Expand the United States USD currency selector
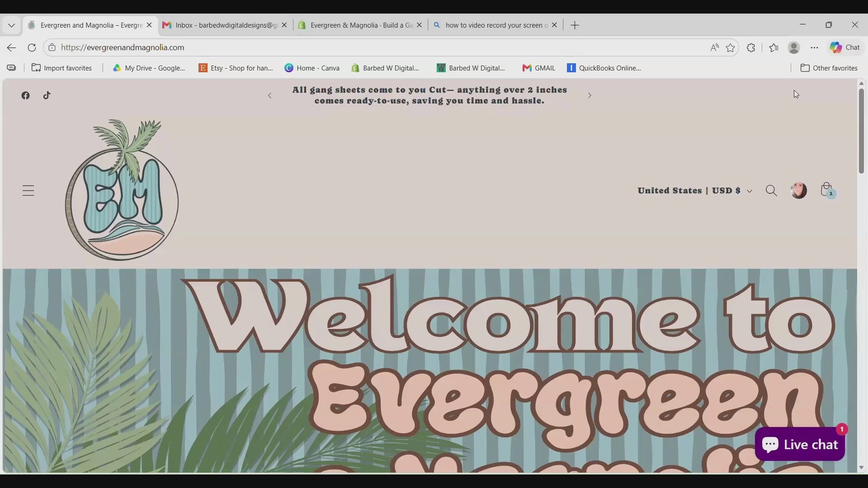 695,191
